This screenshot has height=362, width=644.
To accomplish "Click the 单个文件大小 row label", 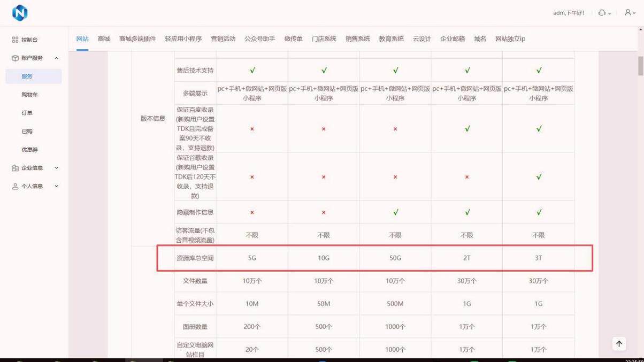I will point(195,304).
